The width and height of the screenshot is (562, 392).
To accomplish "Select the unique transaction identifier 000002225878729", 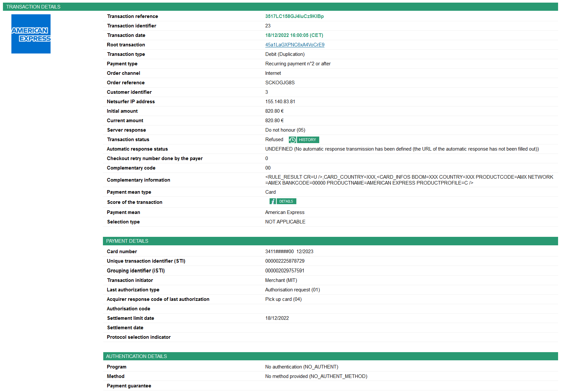I will coord(285,261).
